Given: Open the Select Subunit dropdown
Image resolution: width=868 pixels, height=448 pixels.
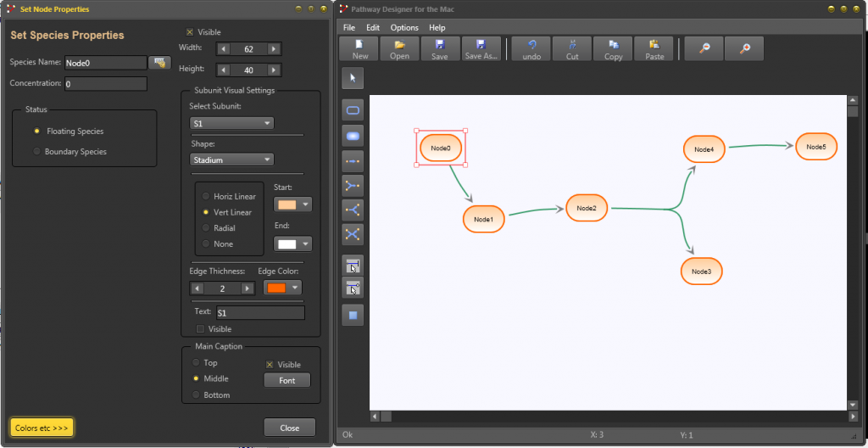Looking at the screenshot, I should click(x=231, y=123).
